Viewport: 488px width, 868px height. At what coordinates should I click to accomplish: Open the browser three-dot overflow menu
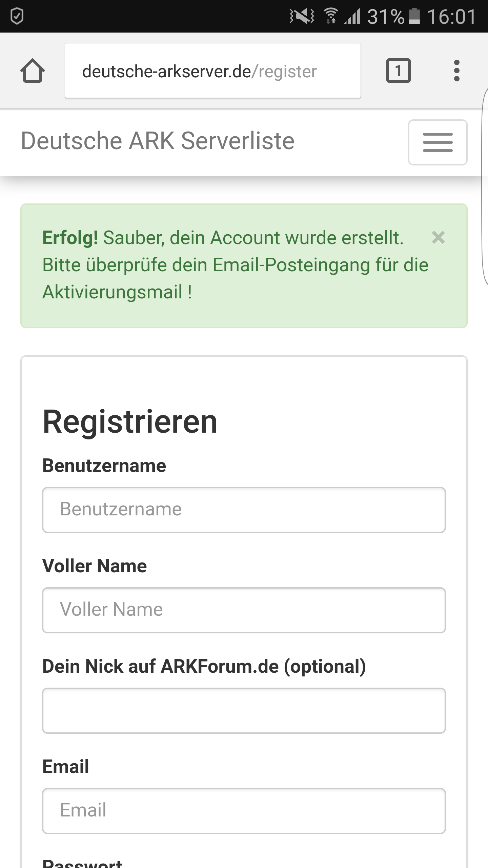(x=457, y=71)
